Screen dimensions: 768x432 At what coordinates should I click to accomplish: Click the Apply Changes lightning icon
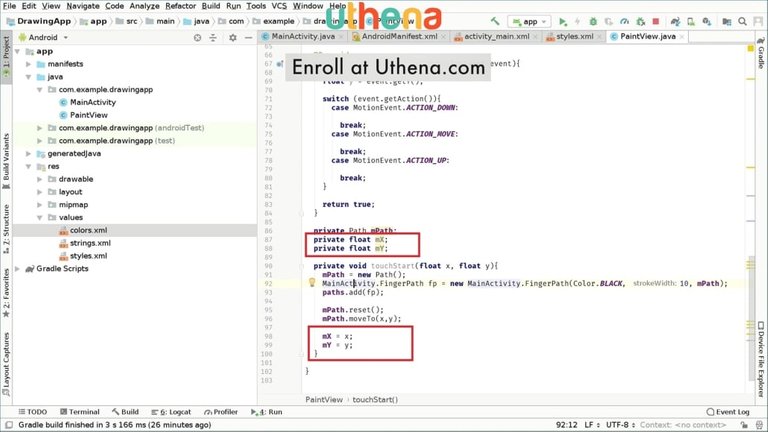[x=577, y=22]
